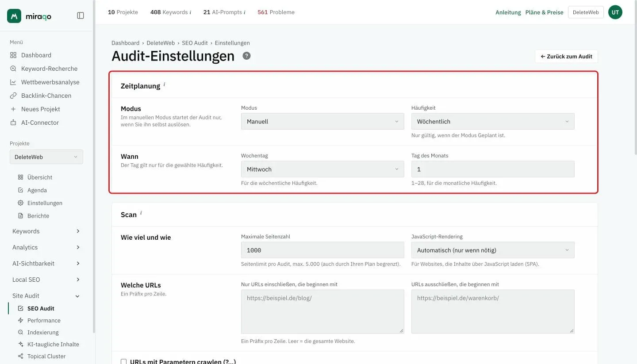Click Zurück zum Audit button
637x364 pixels.
click(x=566, y=57)
